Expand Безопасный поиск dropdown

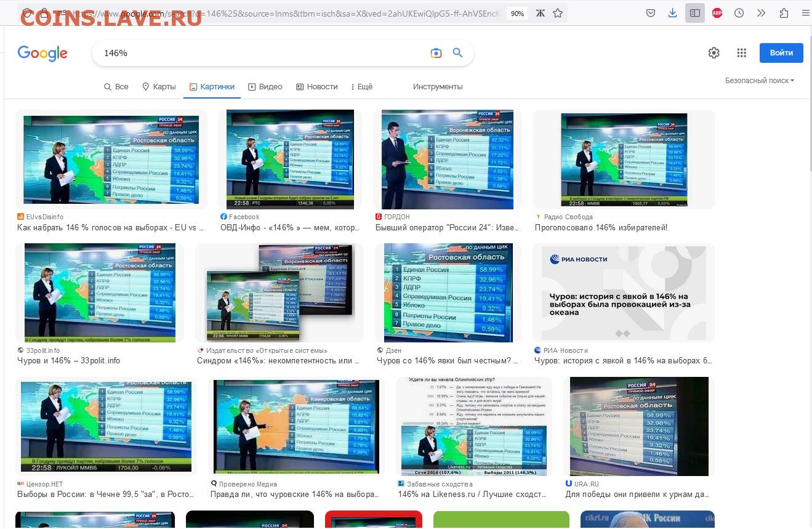click(x=760, y=81)
